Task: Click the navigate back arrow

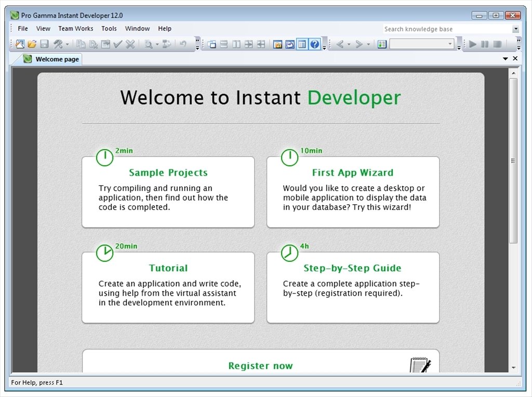Action: point(340,44)
